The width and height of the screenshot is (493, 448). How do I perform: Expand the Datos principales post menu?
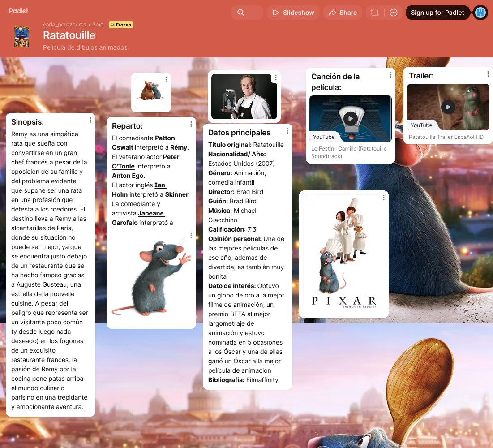point(287,131)
